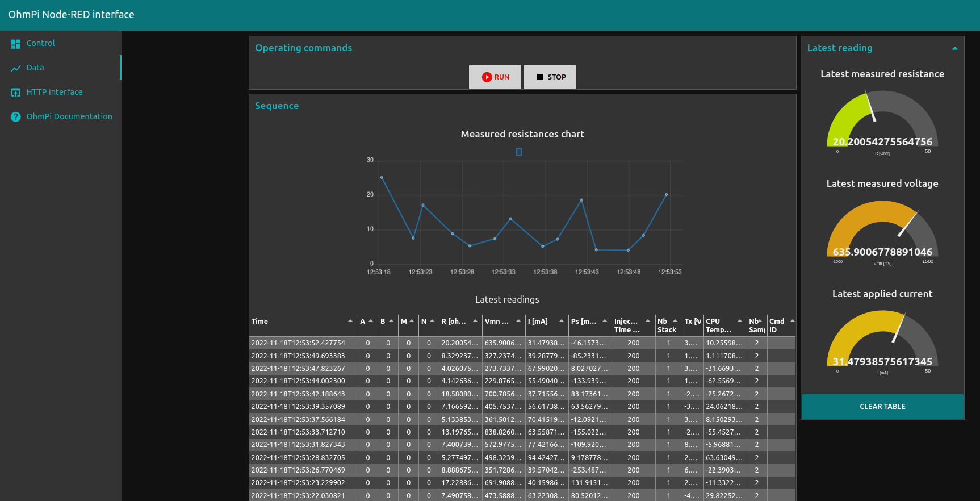
Task: Collapse the Latest reading panel
Action: 954,48
